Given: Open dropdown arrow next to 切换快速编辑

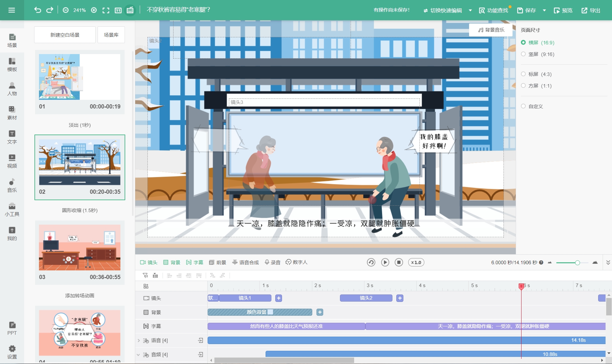Looking at the screenshot, I should pos(470,10).
